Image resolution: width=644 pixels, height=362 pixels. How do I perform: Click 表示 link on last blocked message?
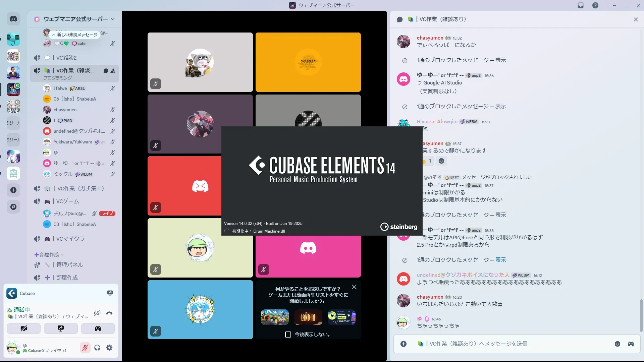click(x=501, y=260)
